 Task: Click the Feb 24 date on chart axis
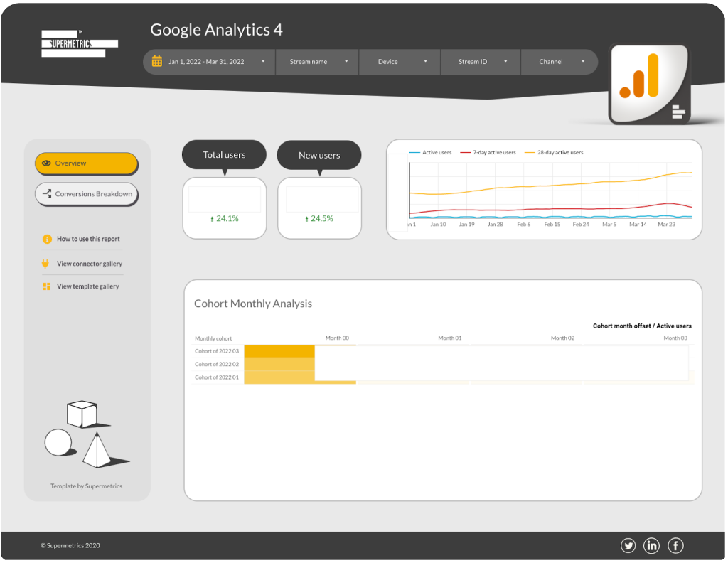(581, 224)
